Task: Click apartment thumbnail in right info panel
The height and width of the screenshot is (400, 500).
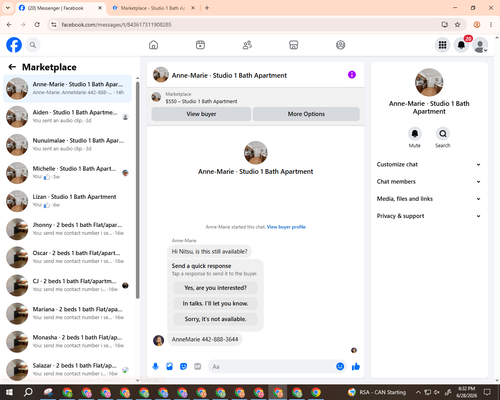Action: coord(429,82)
